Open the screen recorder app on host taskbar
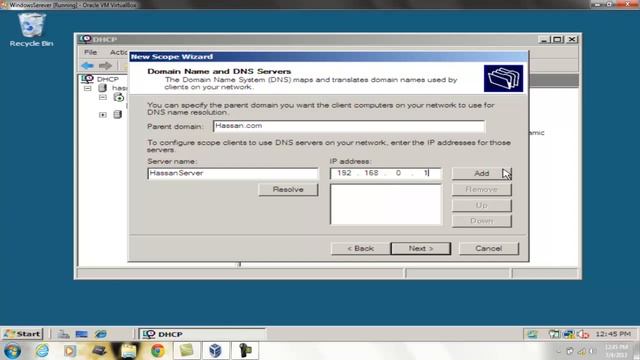640x360 pixels. pyautogui.click(x=245, y=351)
